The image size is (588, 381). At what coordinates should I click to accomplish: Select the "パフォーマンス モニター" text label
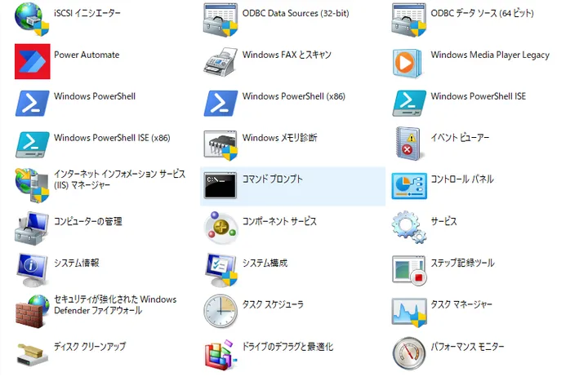(467, 347)
